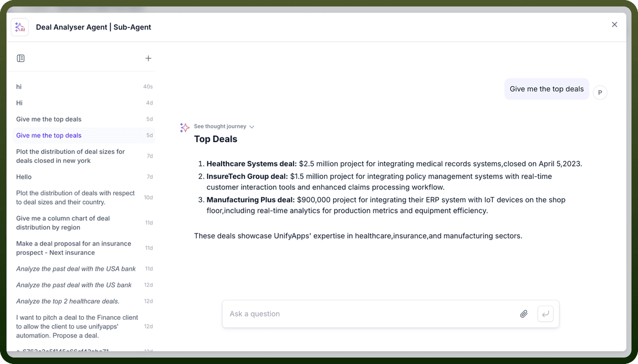Open See thought journey dropdown text
This screenshot has height=364, width=638.
pos(220,126)
